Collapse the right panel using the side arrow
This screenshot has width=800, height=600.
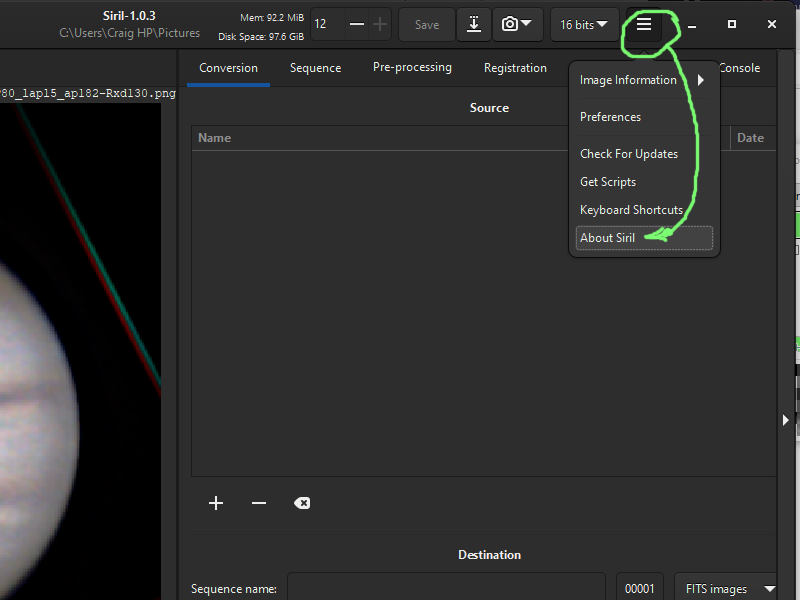(786, 420)
